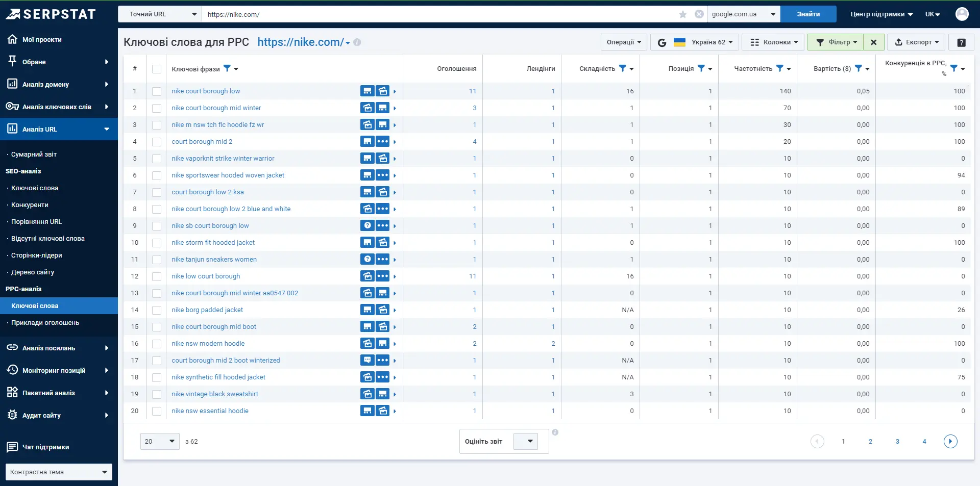Open the Оцініть звіт rating dropdown
The width and height of the screenshot is (980, 486).
pyautogui.click(x=525, y=441)
